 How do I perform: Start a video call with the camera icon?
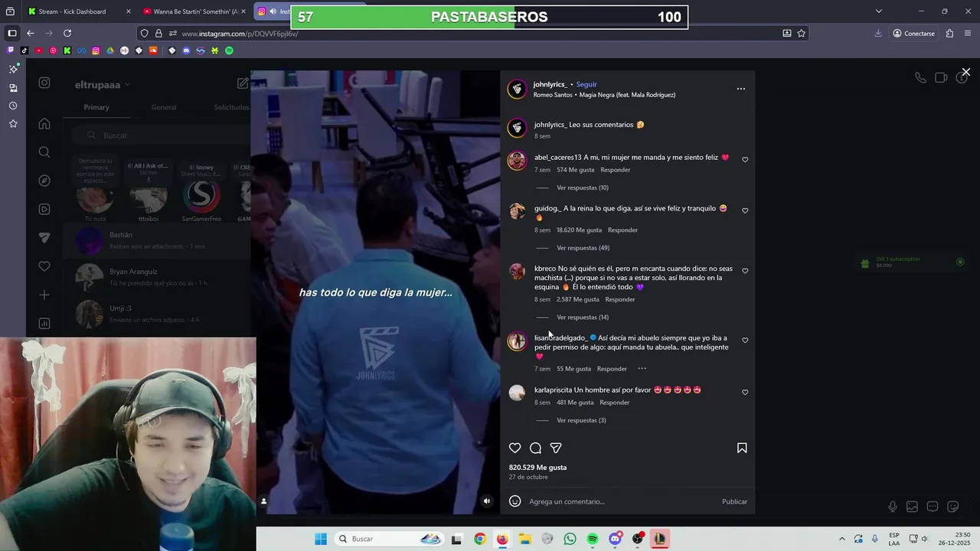coord(941,77)
